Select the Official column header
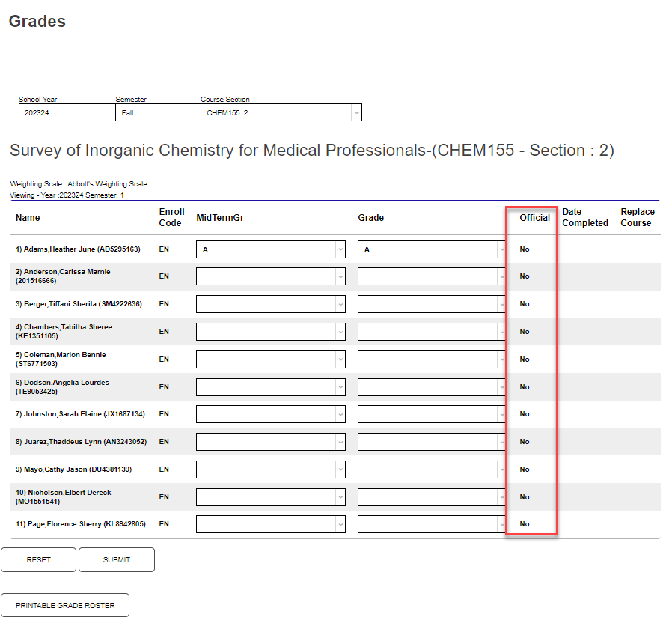Image resolution: width=672 pixels, height=623 pixels. coord(534,218)
